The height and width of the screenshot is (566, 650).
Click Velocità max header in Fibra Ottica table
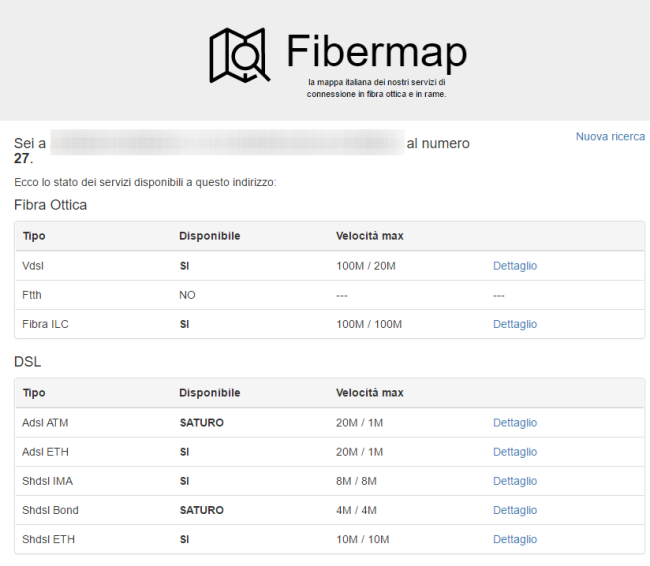[369, 236]
